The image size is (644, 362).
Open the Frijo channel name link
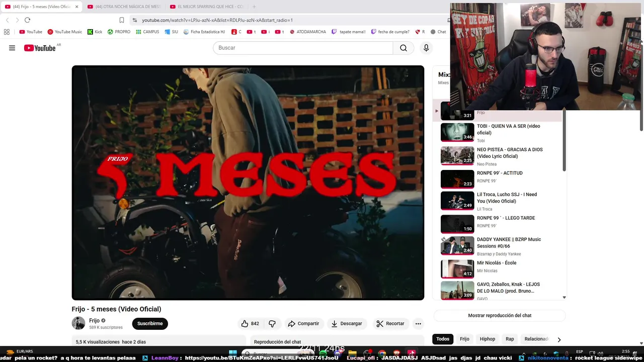[x=94, y=320]
